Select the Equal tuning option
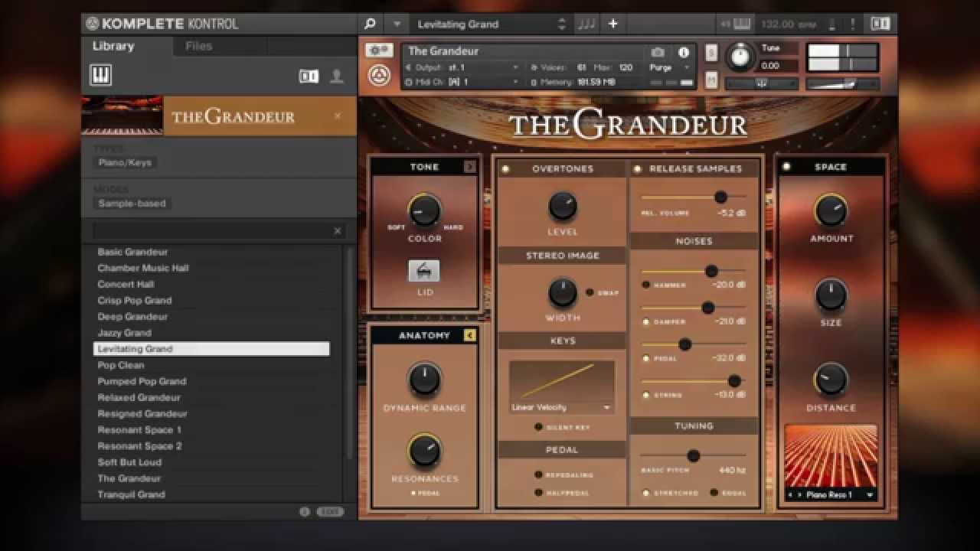Image resolution: width=980 pixels, height=551 pixels. click(x=714, y=493)
